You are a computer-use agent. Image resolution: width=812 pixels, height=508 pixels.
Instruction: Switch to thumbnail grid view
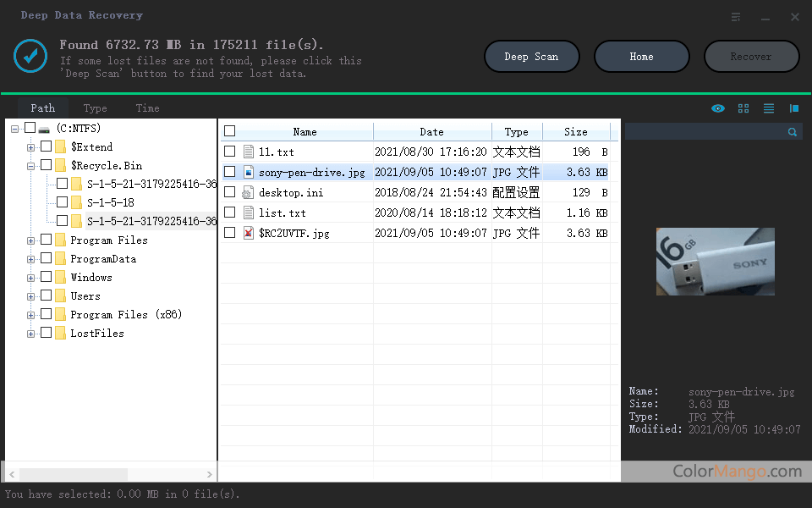(x=743, y=108)
